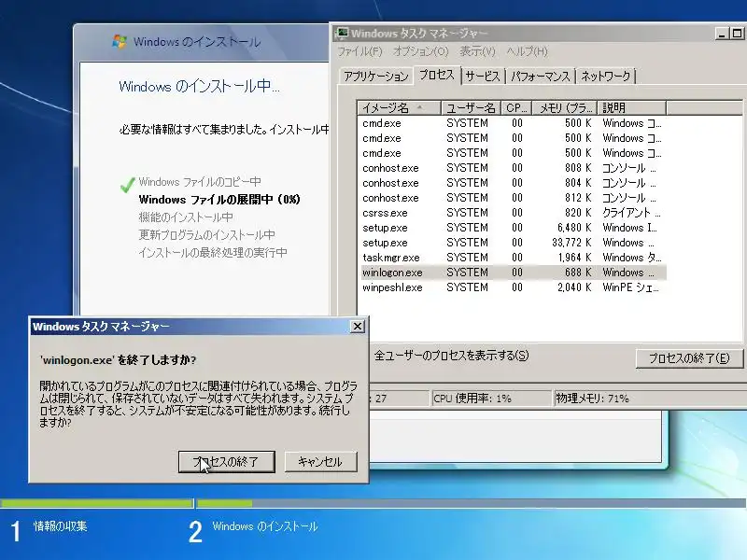Select setup.exe using 33,772 K

(512, 243)
